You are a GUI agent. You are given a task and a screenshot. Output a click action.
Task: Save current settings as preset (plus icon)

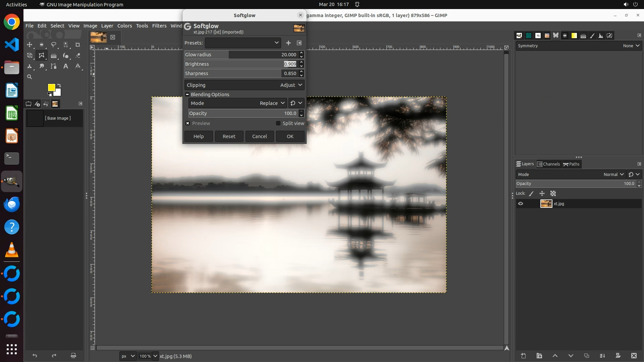[x=288, y=43]
